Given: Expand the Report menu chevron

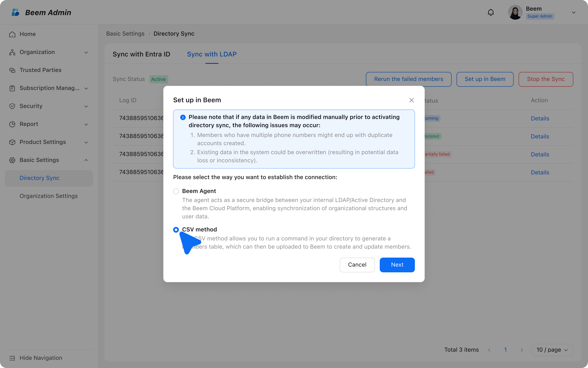Looking at the screenshot, I should coord(86,124).
